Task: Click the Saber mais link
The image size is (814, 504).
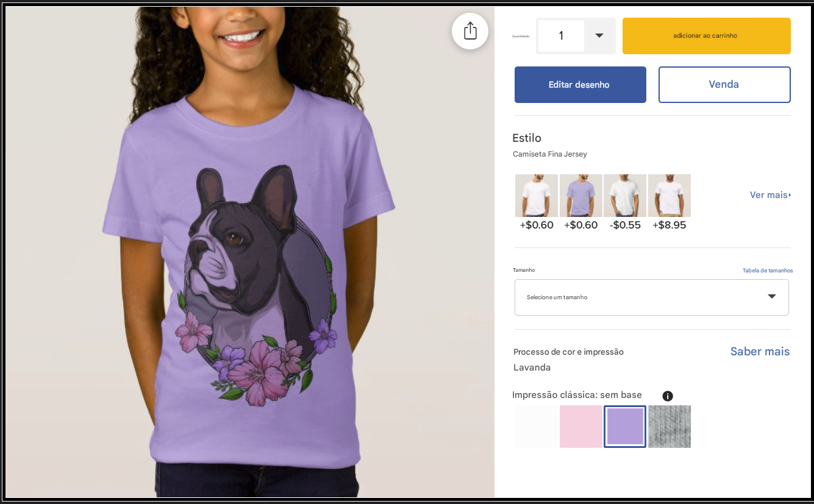Action: (760, 352)
